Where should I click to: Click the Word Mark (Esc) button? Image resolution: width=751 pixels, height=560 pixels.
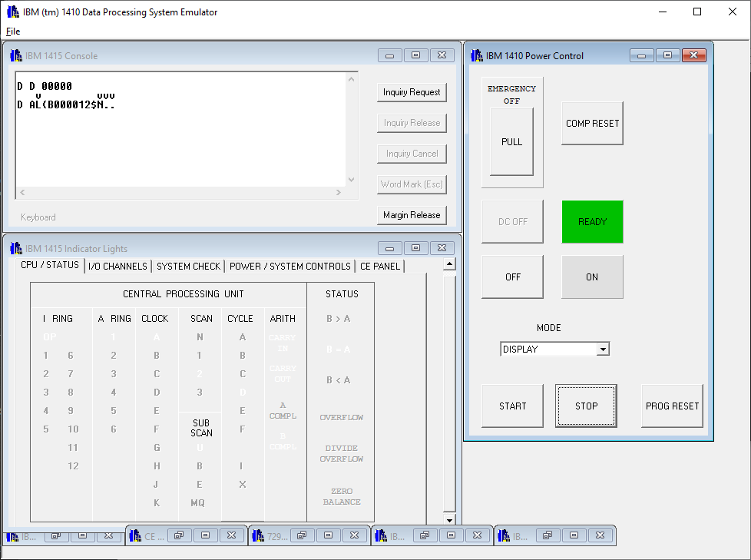[x=412, y=184]
